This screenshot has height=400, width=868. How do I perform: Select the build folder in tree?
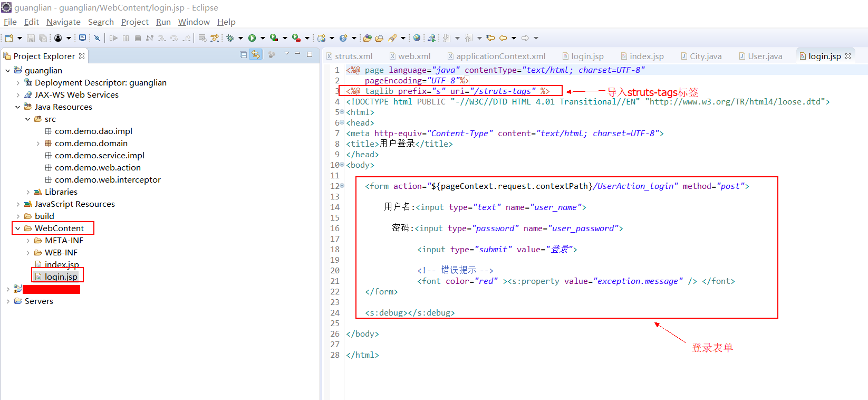coord(44,216)
